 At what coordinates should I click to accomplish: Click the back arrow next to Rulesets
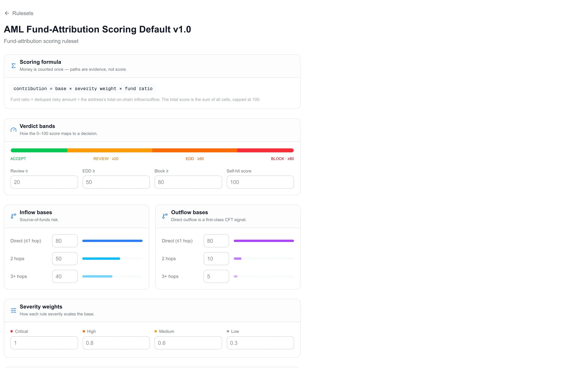tap(7, 13)
